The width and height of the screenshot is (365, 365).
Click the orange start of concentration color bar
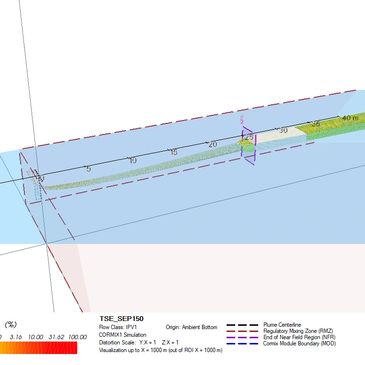(x=4, y=348)
